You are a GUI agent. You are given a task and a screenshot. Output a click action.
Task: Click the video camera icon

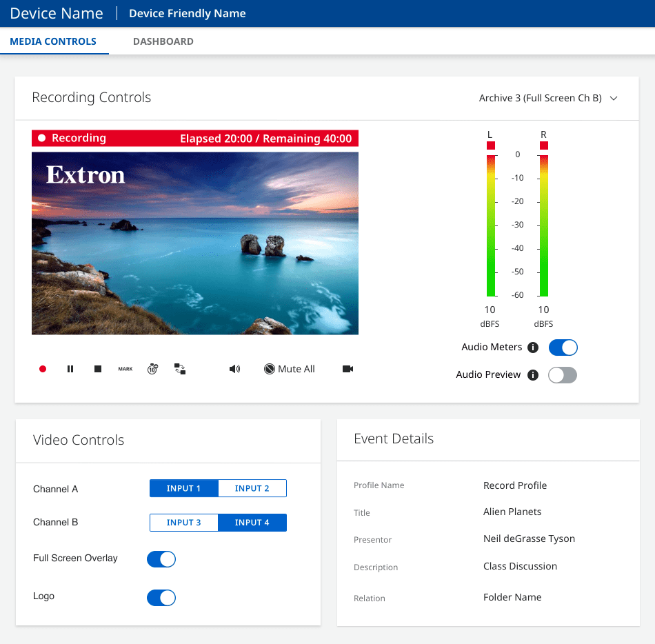[347, 369]
